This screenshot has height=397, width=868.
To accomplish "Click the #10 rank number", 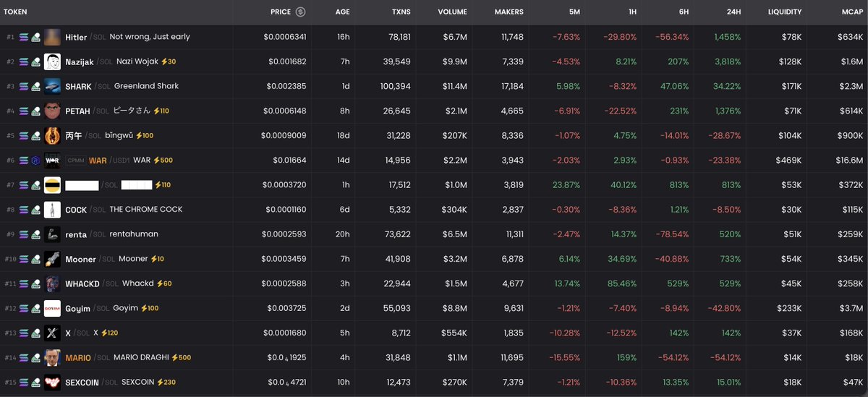I will (10, 259).
